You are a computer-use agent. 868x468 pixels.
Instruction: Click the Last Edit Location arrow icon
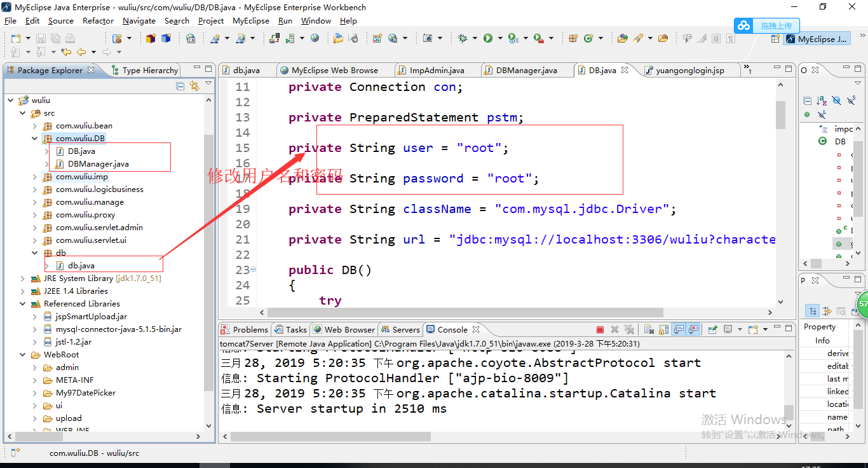point(66,52)
